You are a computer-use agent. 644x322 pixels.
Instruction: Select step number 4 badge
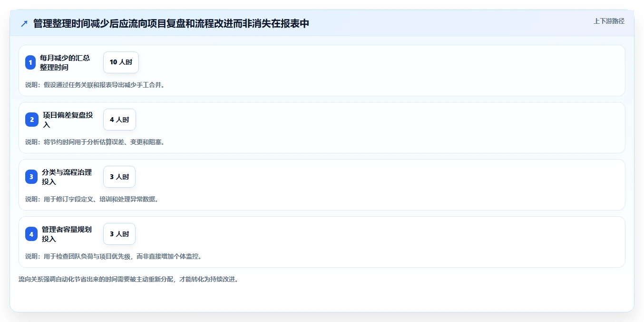point(31,234)
